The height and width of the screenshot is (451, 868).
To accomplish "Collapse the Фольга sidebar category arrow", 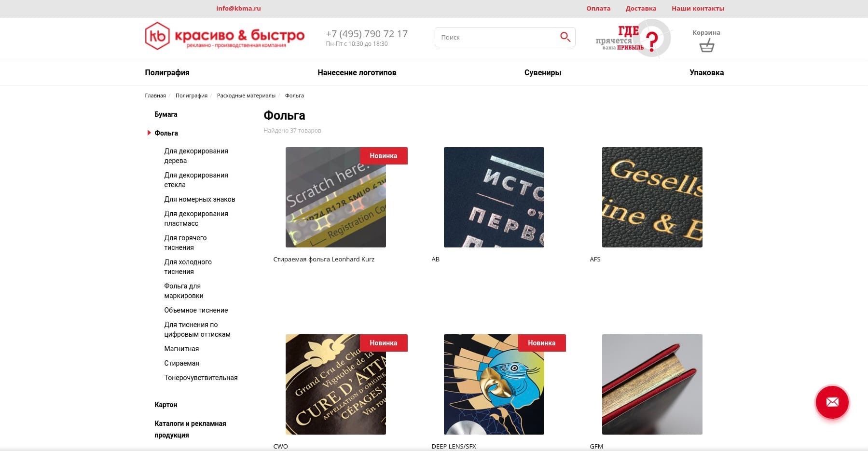I will point(149,133).
